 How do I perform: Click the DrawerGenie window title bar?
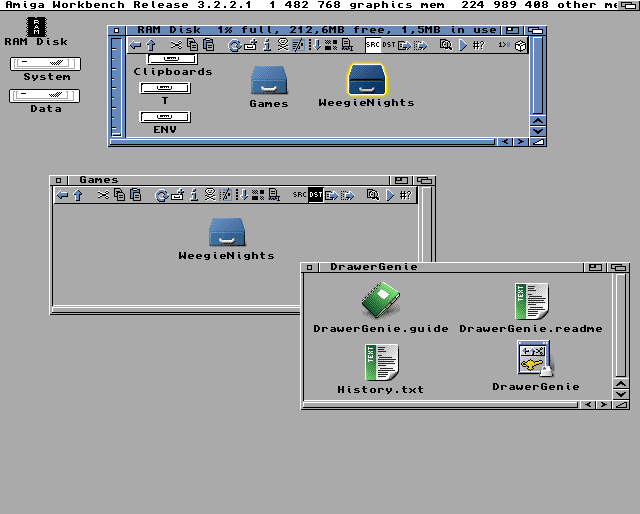tap(450, 267)
